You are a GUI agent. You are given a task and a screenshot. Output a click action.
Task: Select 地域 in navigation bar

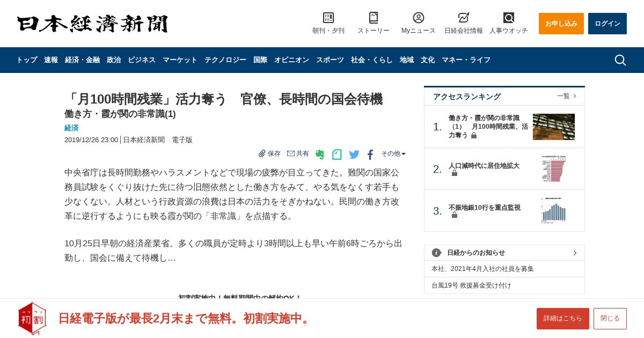(x=407, y=60)
